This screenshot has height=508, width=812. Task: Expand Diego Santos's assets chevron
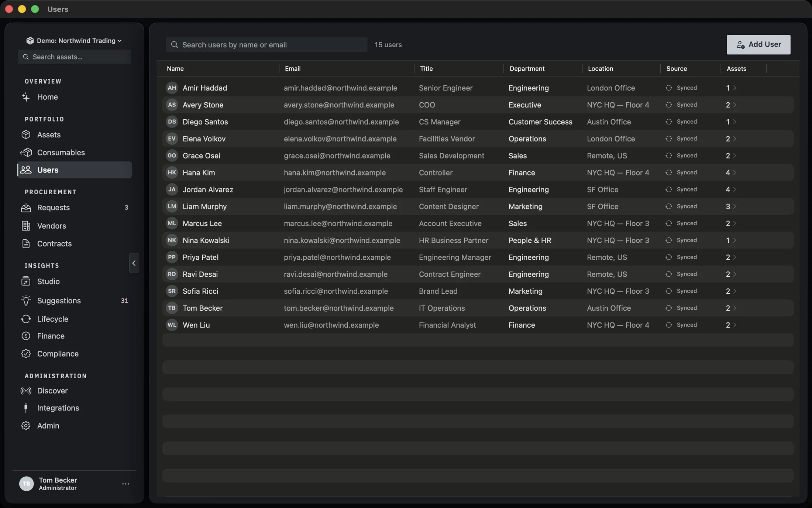[x=734, y=122]
